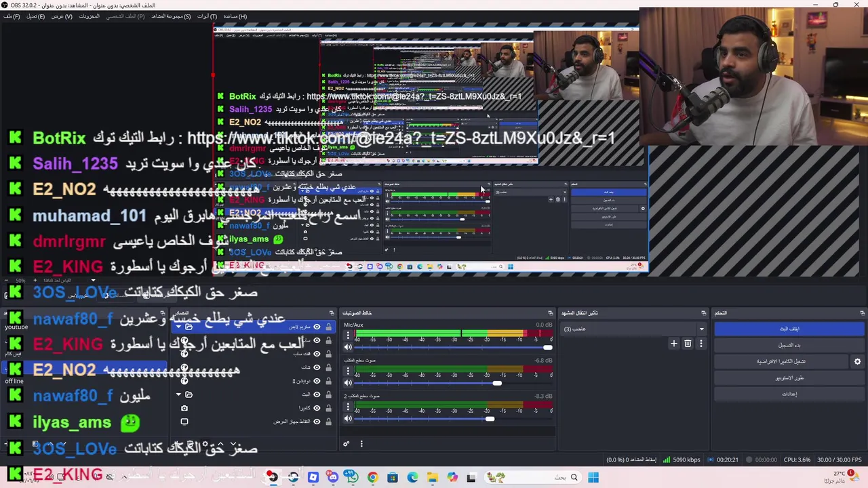The width and height of the screenshot is (868, 488).
Task: Hide the شات source
Action: tap(317, 367)
